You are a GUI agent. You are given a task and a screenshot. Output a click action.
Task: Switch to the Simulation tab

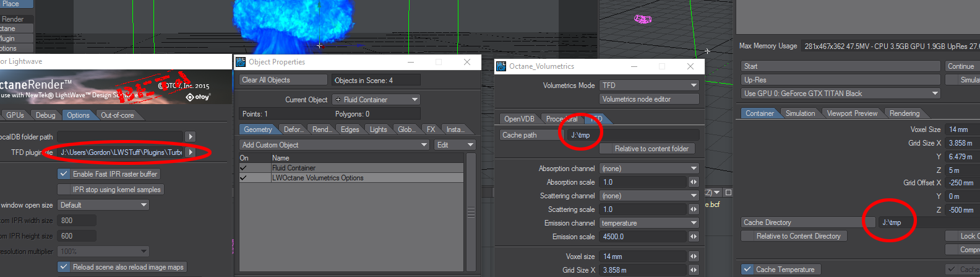(800, 113)
